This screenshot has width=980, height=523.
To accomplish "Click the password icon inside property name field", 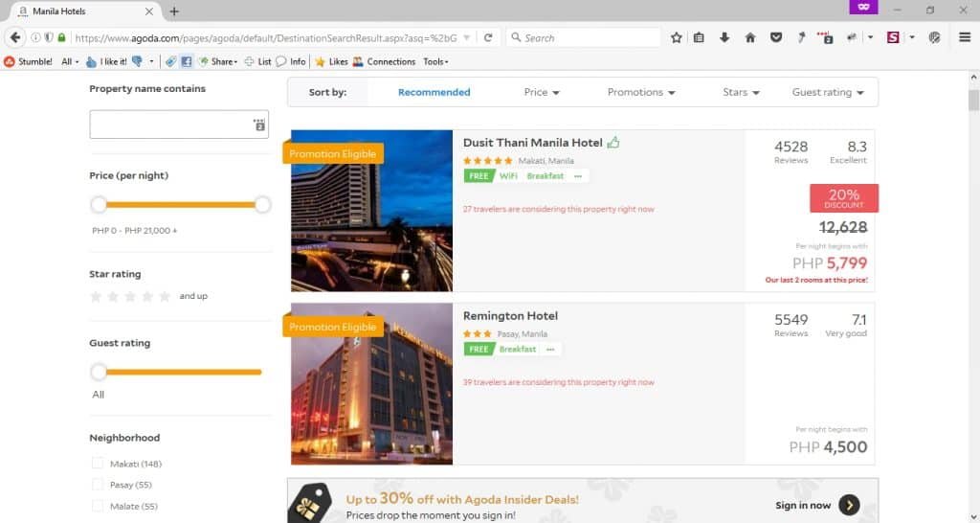I will [x=259, y=125].
